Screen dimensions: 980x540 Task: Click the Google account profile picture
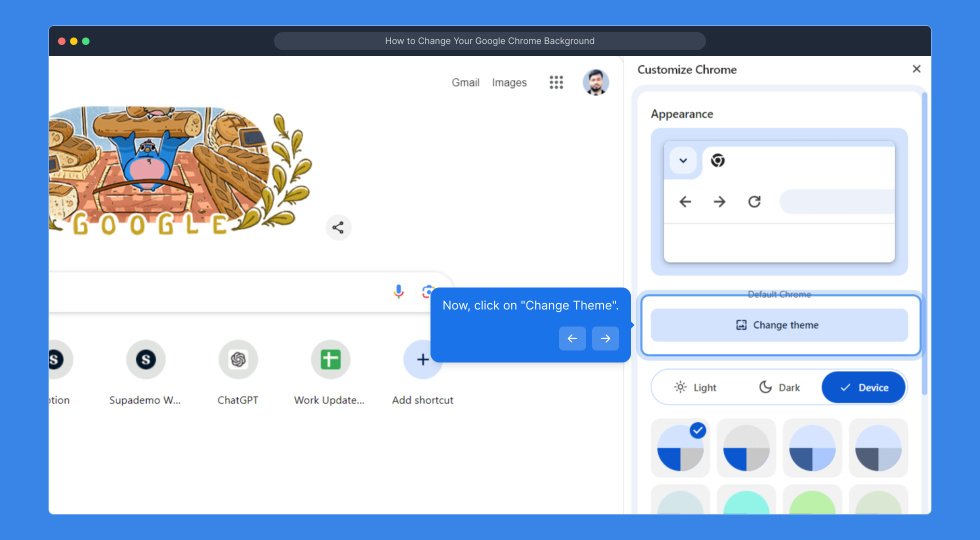[x=595, y=82]
